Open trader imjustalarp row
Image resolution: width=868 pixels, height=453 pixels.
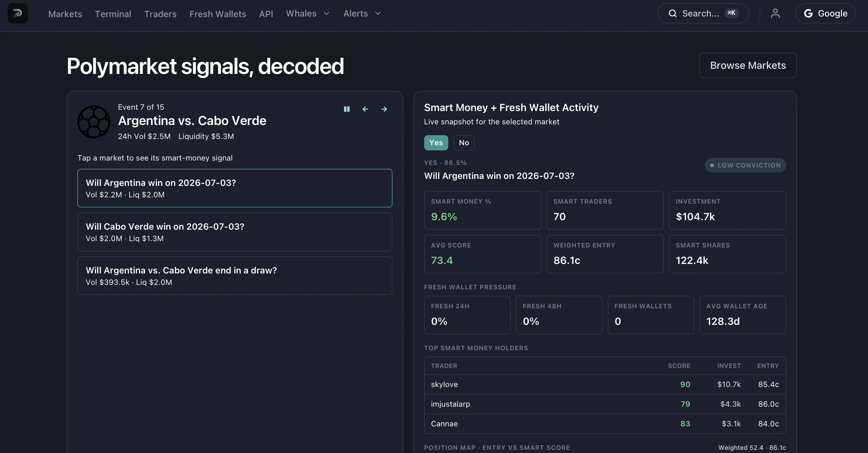tap(605, 404)
